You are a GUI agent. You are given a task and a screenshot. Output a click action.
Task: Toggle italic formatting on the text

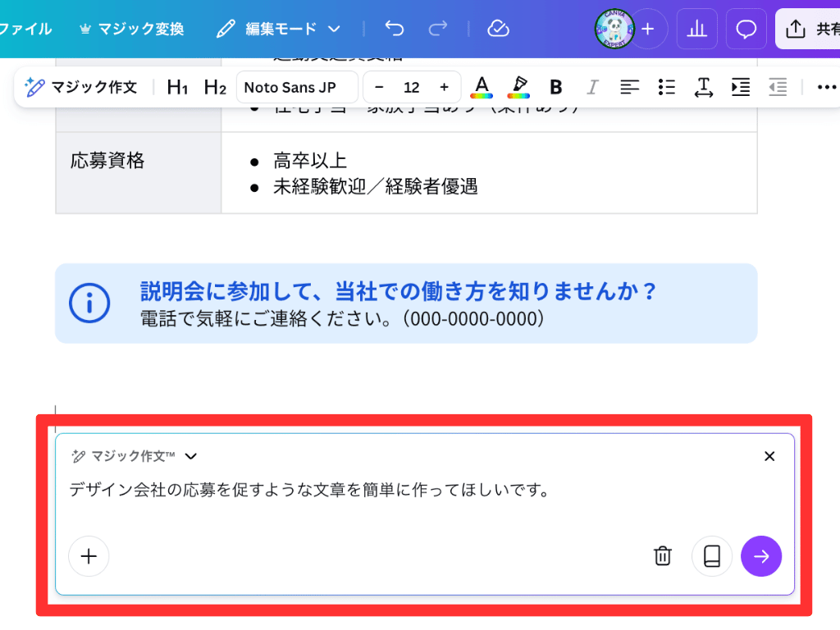[x=592, y=87]
